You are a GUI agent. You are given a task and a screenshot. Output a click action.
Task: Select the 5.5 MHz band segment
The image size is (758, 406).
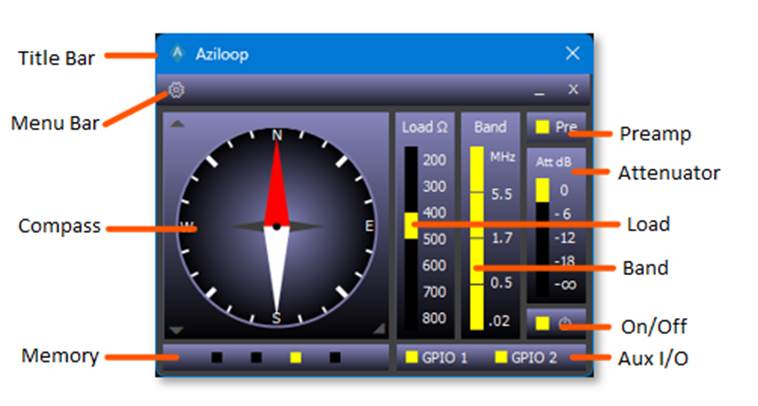477,193
